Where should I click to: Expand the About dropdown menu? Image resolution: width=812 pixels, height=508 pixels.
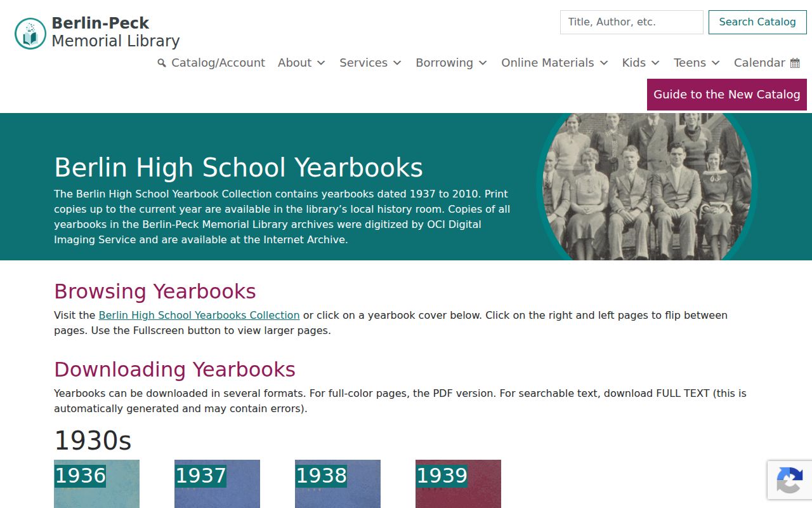click(301, 63)
